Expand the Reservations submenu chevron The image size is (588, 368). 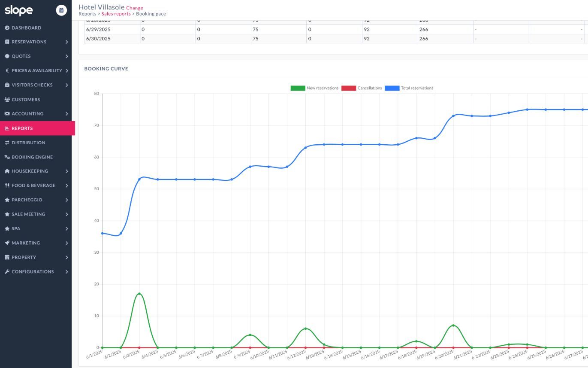pos(67,42)
